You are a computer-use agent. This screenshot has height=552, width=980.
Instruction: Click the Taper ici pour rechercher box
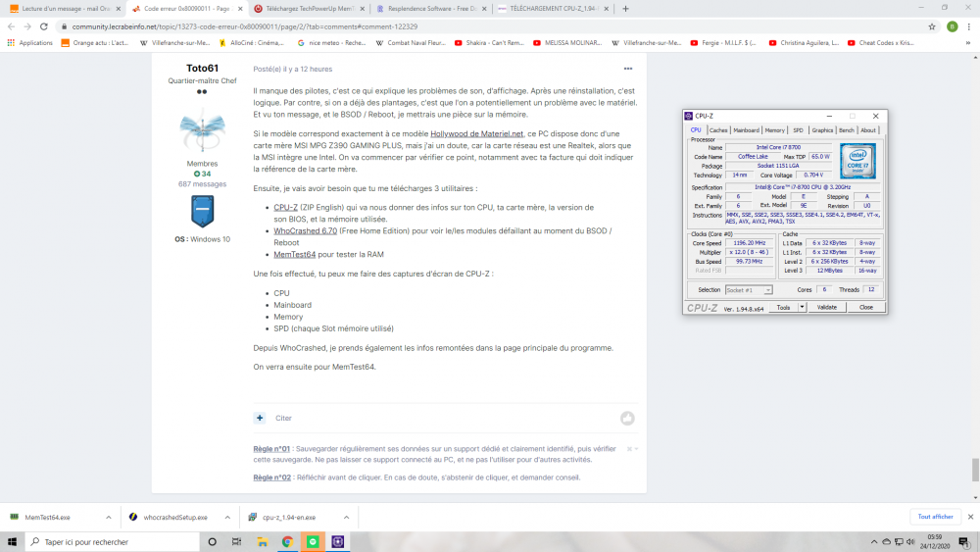click(113, 541)
